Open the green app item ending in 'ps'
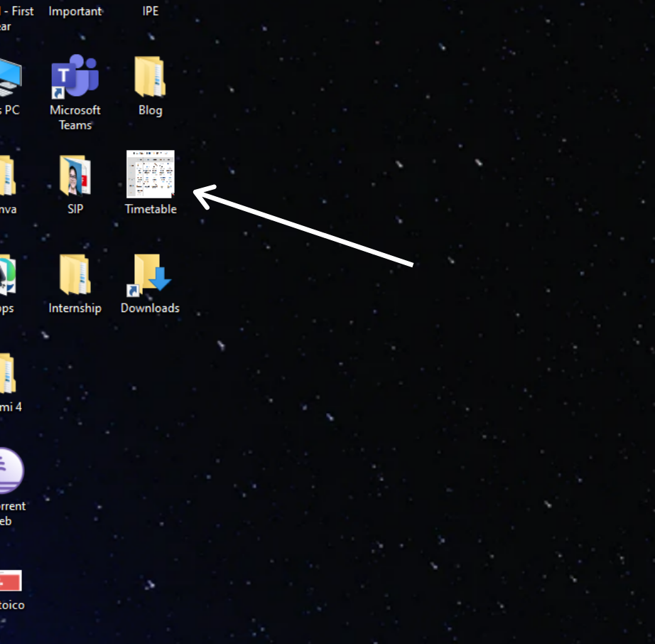This screenshot has height=644, width=655. click(6, 274)
